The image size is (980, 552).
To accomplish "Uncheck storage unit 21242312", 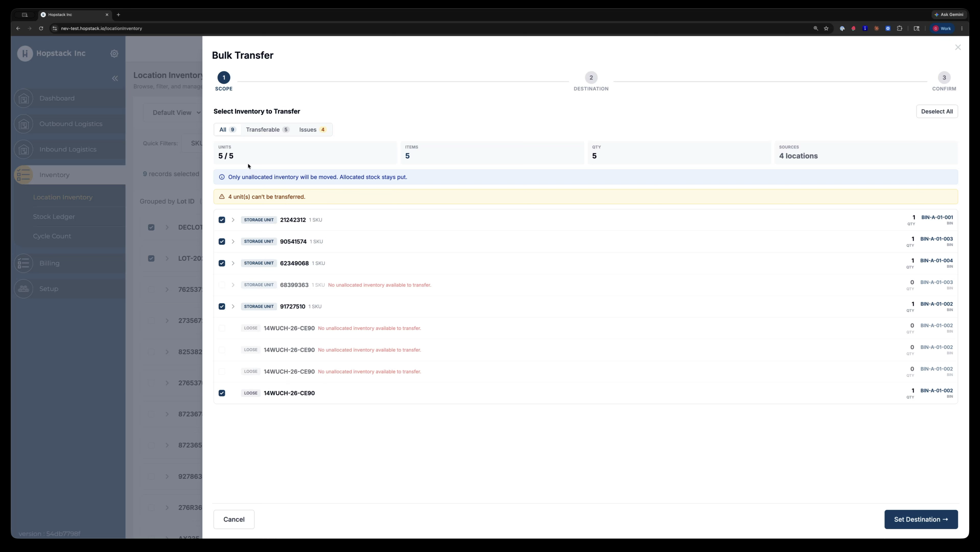I will pos(222,220).
